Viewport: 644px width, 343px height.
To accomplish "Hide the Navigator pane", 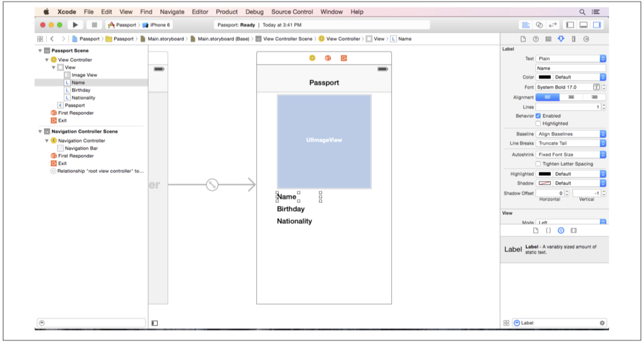I will [570, 25].
